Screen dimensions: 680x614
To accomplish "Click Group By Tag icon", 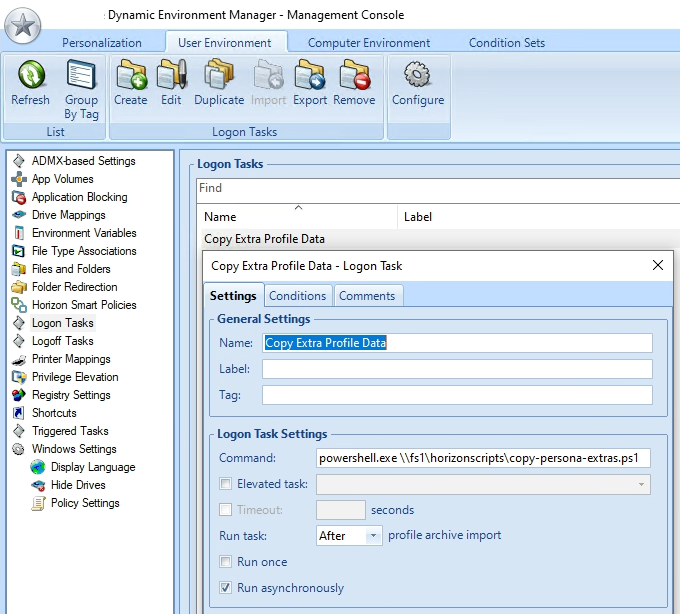I will coord(81,75).
